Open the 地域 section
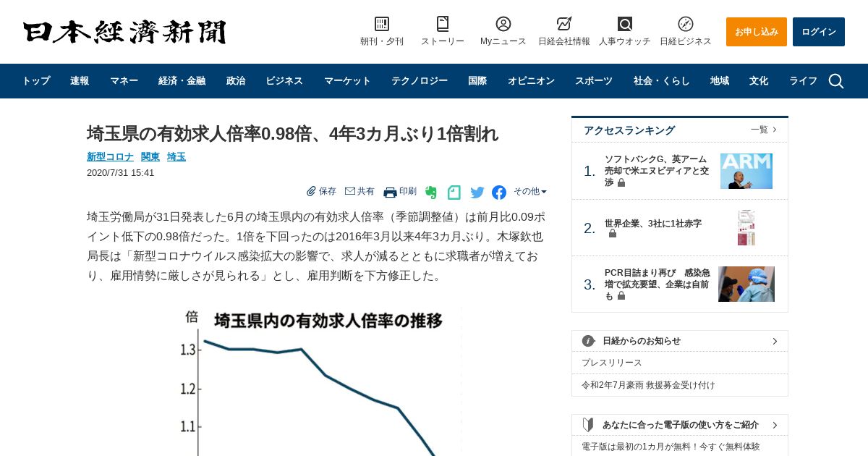This screenshot has width=868, height=456. 720,81
